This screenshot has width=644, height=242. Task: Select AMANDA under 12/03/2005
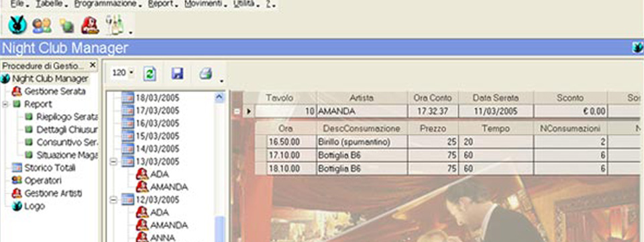pos(169,226)
